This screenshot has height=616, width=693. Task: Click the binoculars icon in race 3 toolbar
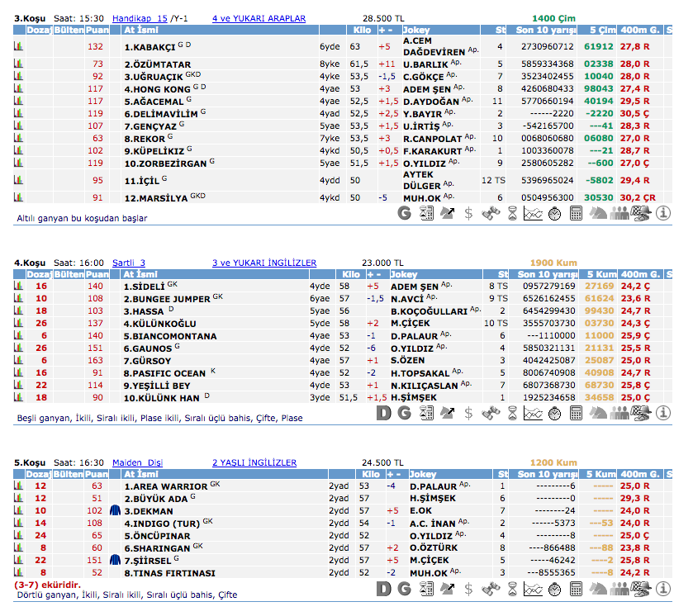pyautogui.click(x=491, y=213)
